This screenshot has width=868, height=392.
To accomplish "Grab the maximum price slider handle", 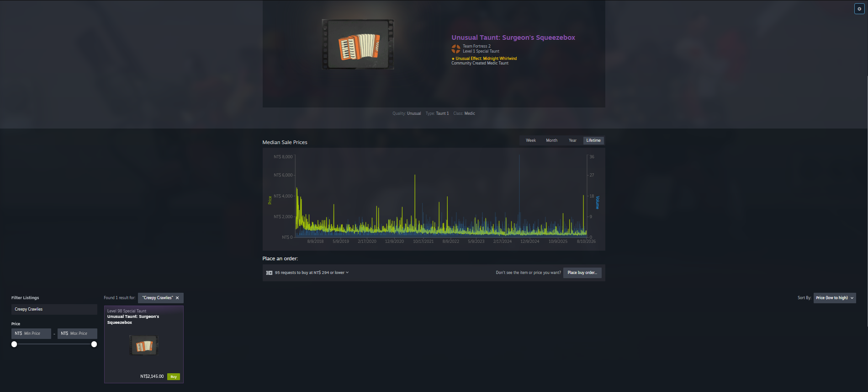I will tap(94, 344).
